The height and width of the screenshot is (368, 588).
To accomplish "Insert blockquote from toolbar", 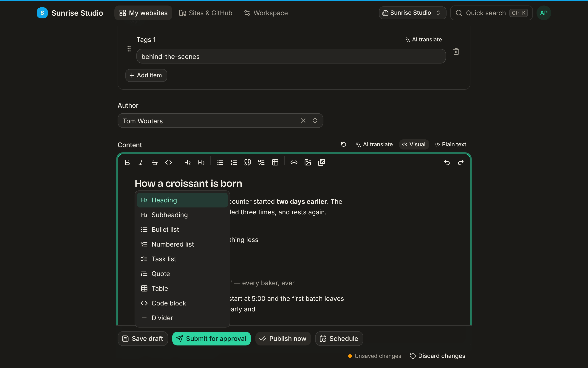I will point(248,162).
